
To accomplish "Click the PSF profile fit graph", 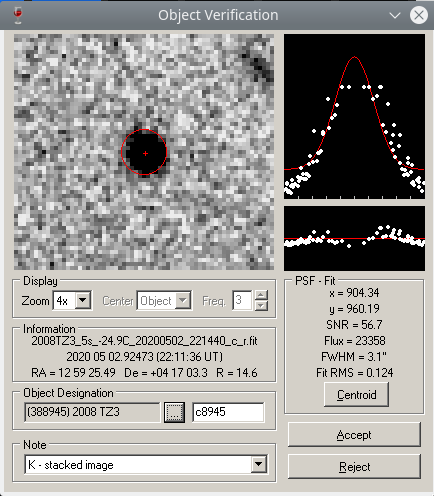I will [x=354, y=116].
